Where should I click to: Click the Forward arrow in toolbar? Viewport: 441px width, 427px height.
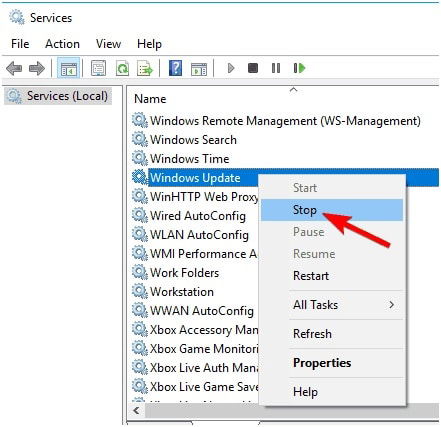37,68
